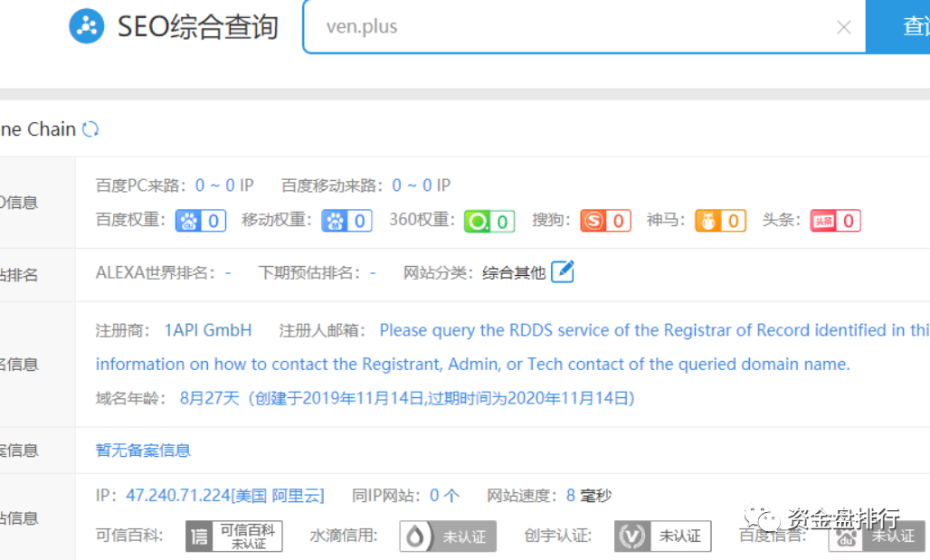
Task: Click the 百度权重 paw badge
Action: 200,221
